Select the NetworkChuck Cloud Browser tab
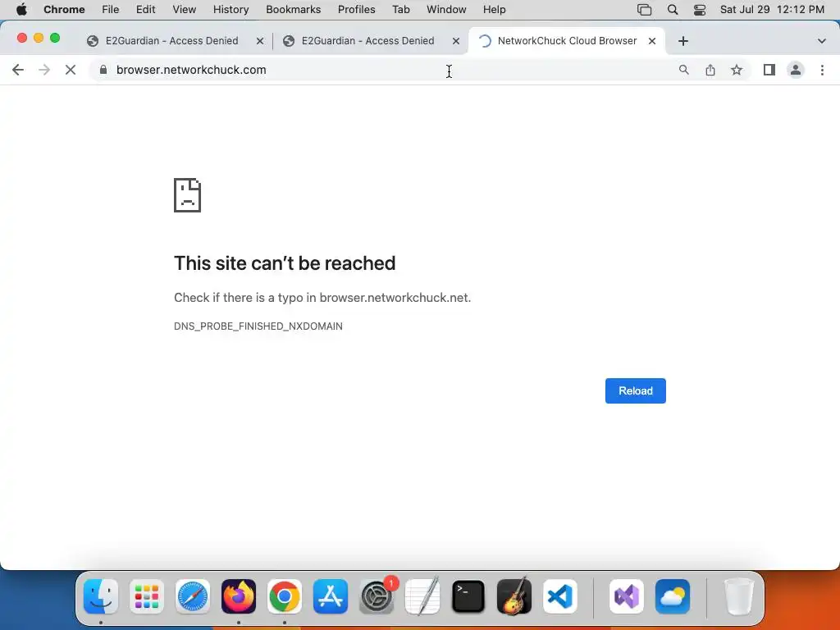840x630 pixels. coord(567,41)
